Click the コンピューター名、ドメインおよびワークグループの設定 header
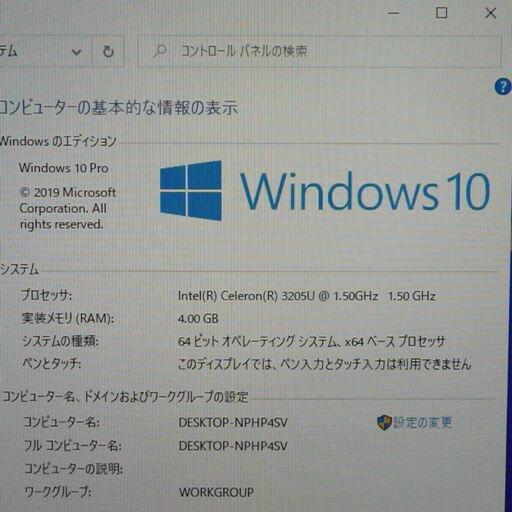Screen dimensions: 512x512 point(125,396)
